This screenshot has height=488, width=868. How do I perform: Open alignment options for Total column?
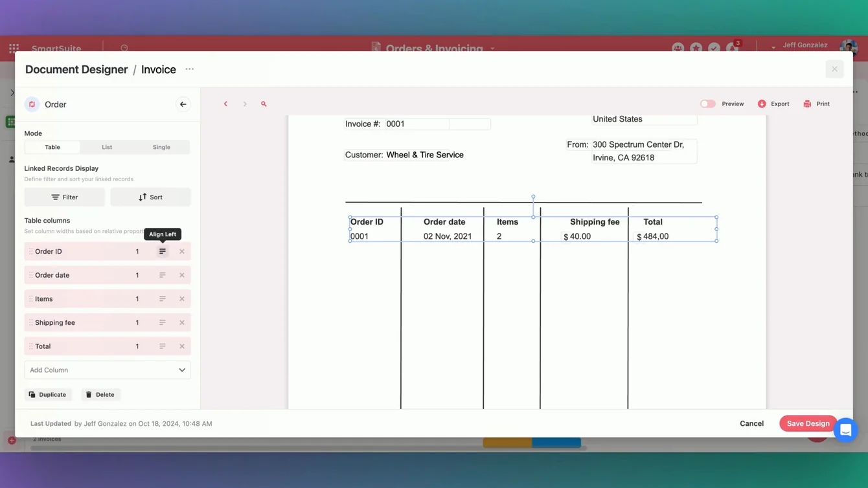(x=163, y=346)
